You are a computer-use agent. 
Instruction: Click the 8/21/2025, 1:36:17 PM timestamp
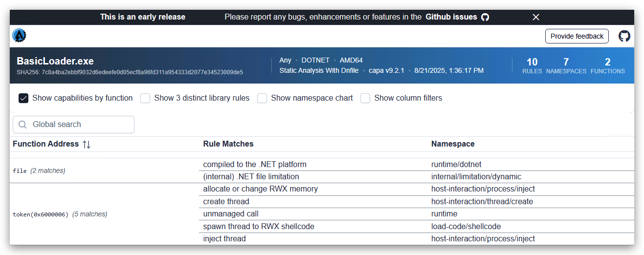coord(449,70)
